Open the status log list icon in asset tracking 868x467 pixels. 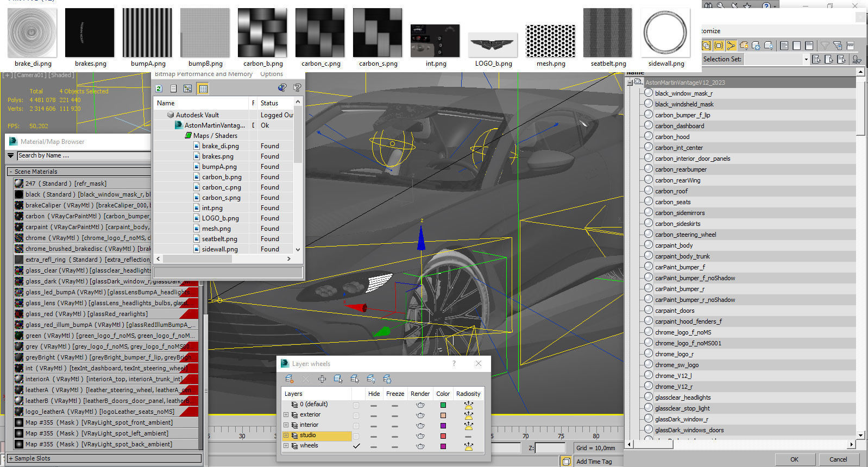(173, 89)
